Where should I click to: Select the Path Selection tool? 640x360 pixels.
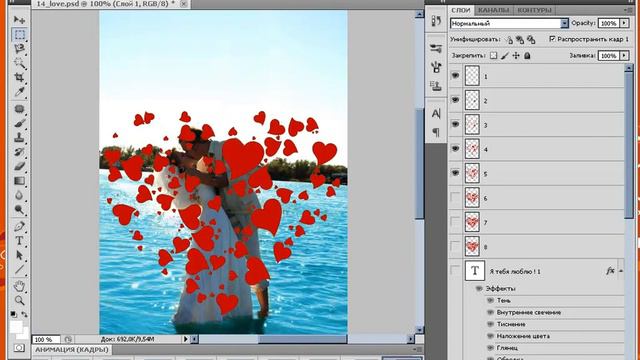coord(19,255)
